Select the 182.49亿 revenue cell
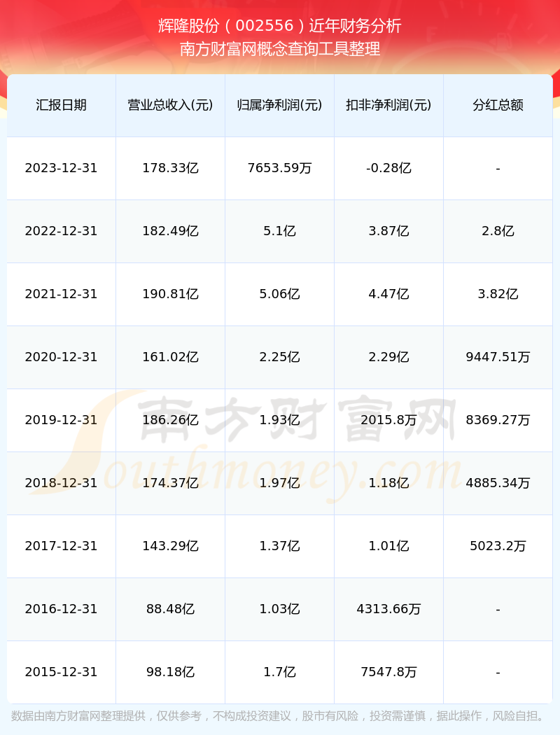The width and height of the screenshot is (560, 735). [171, 231]
